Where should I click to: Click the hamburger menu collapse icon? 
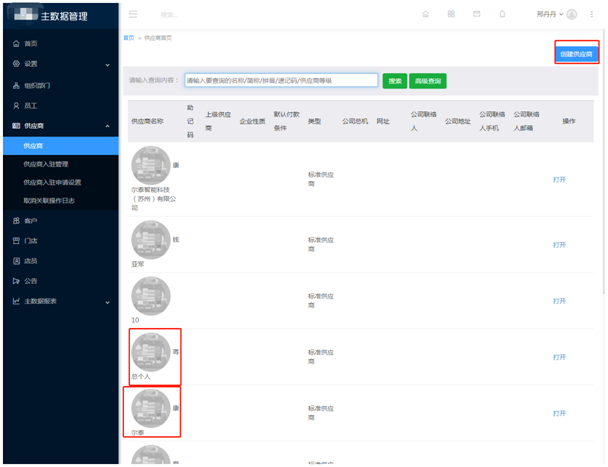click(x=133, y=14)
